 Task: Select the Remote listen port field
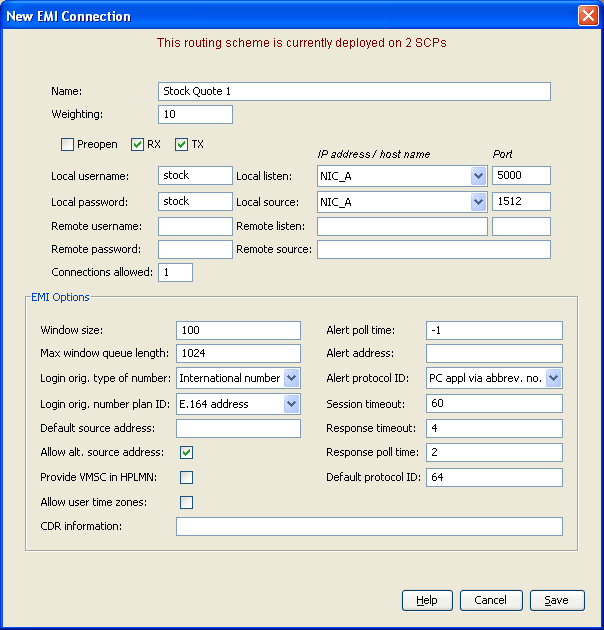click(x=521, y=227)
